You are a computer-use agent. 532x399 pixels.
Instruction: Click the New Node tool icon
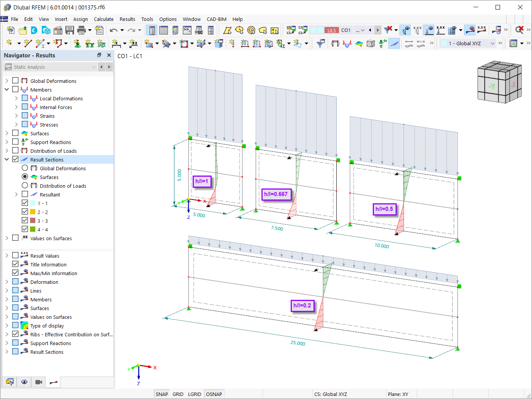[x=9, y=43]
